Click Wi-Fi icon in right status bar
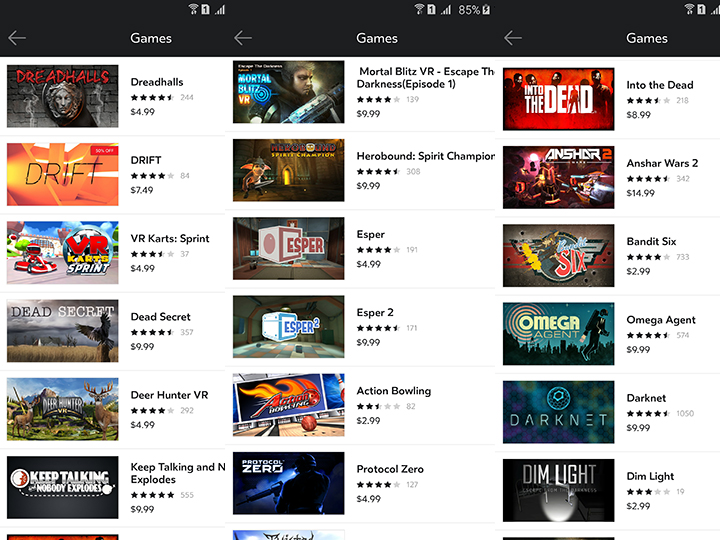720x540 pixels. click(689, 9)
